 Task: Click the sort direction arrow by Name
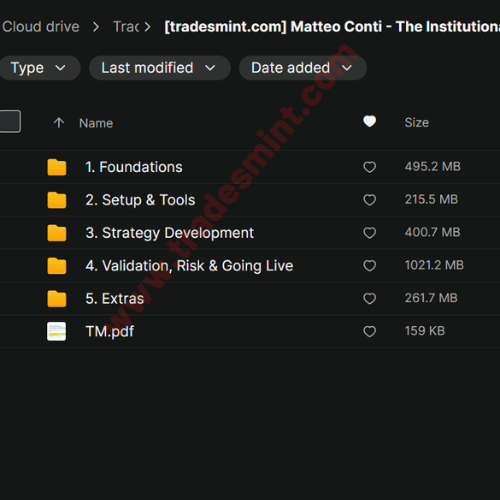point(59,123)
